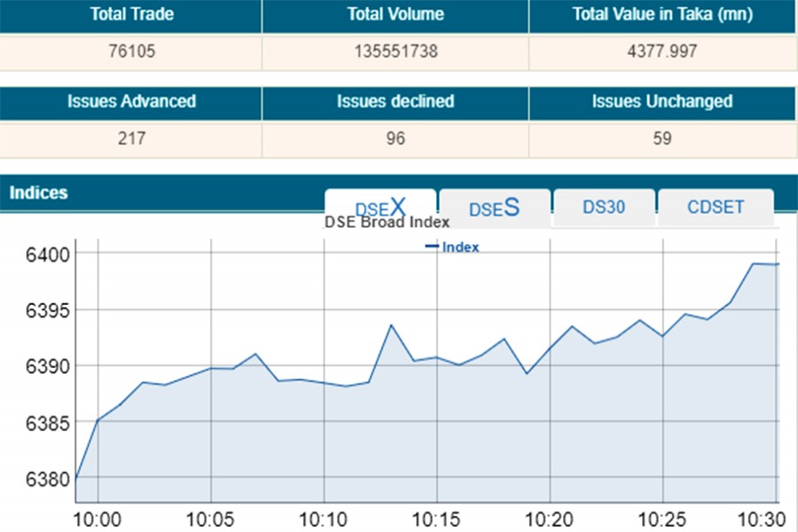The image size is (798, 532).
Task: Click the DSE Broad Index chart title
Action: 387,223
